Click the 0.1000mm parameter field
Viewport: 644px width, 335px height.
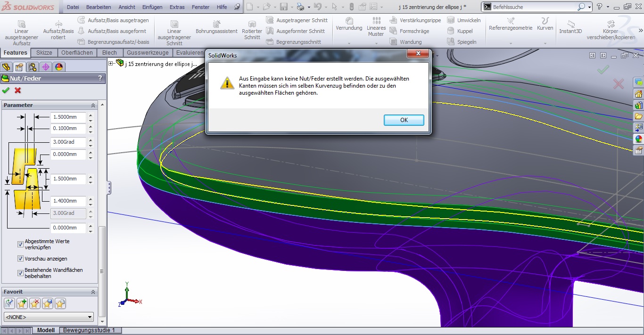68,129
